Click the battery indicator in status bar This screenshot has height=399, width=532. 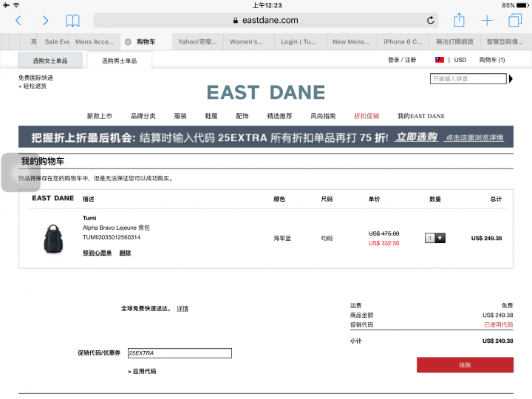tap(522, 5)
